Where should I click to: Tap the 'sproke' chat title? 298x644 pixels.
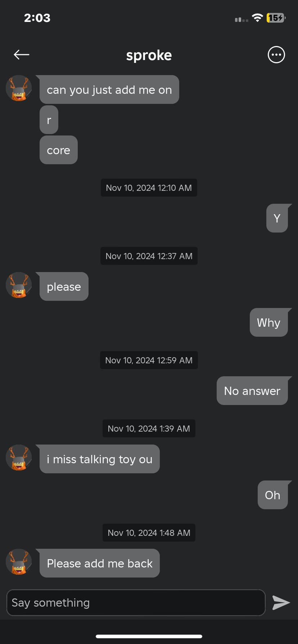tap(149, 55)
